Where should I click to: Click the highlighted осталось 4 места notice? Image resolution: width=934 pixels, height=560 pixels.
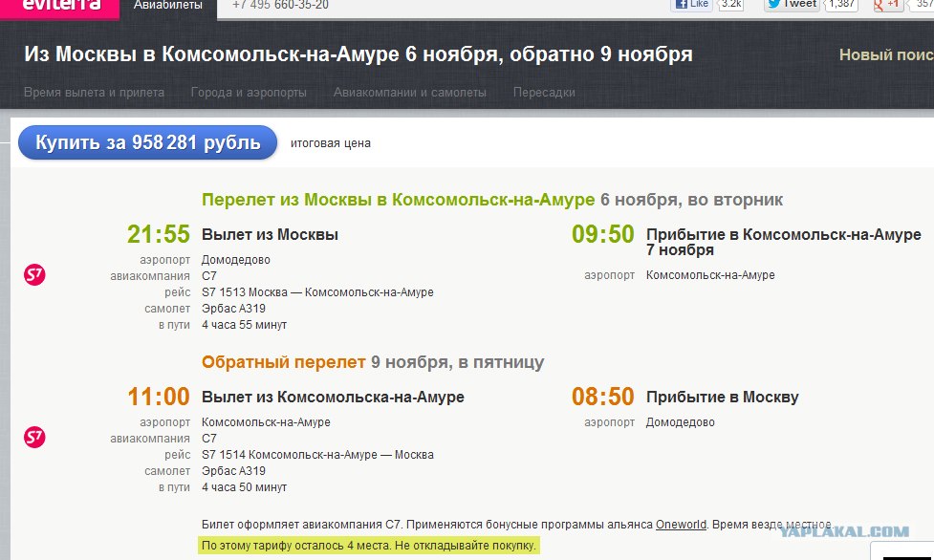(x=369, y=545)
